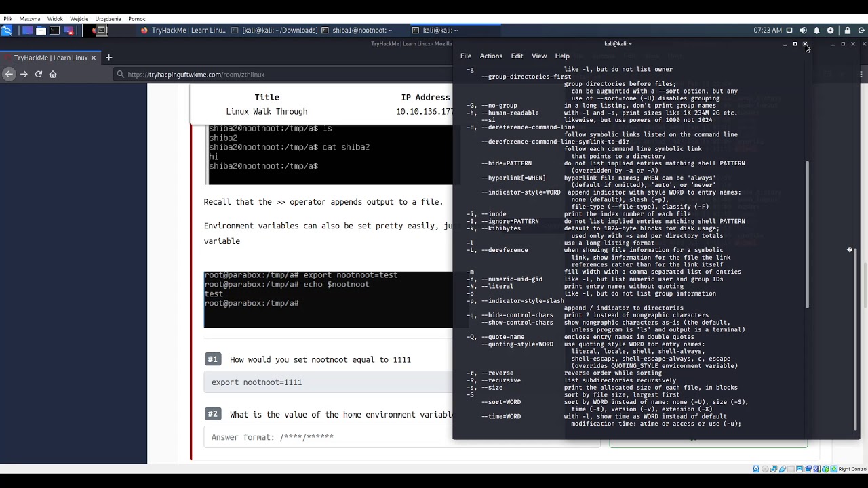Click VirtualBox display status icon
Image resolution: width=868 pixels, height=488 pixels.
click(x=800, y=469)
